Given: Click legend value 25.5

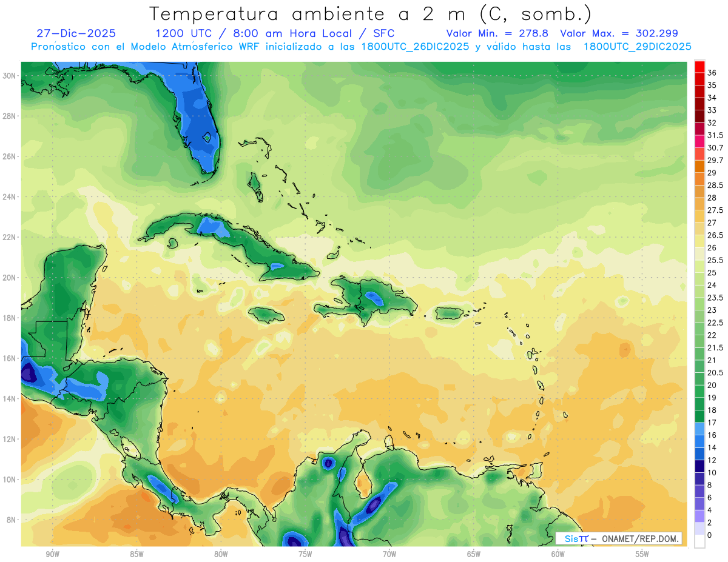Looking at the screenshot, I should click(x=715, y=260).
